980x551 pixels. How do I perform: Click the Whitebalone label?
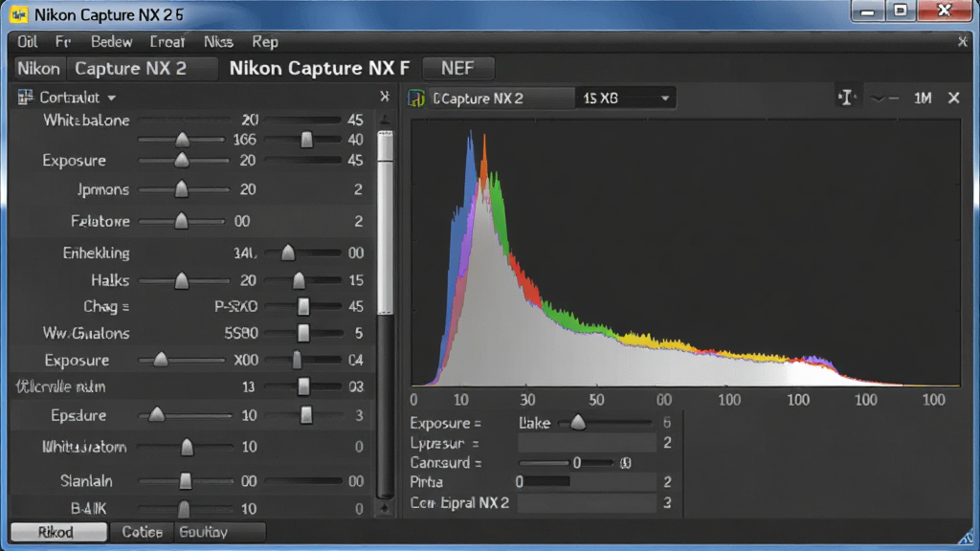pos(86,120)
